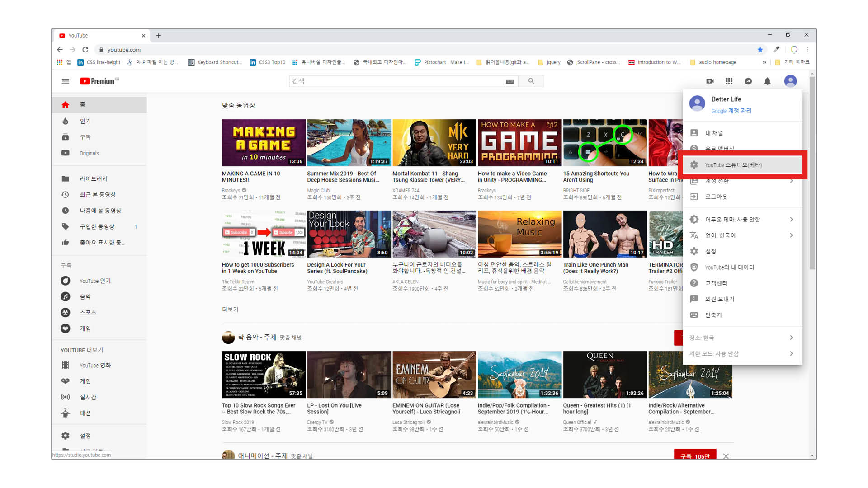Click bookmark star in address bar
Screen dimensions: 868x488
tap(760, 50)
